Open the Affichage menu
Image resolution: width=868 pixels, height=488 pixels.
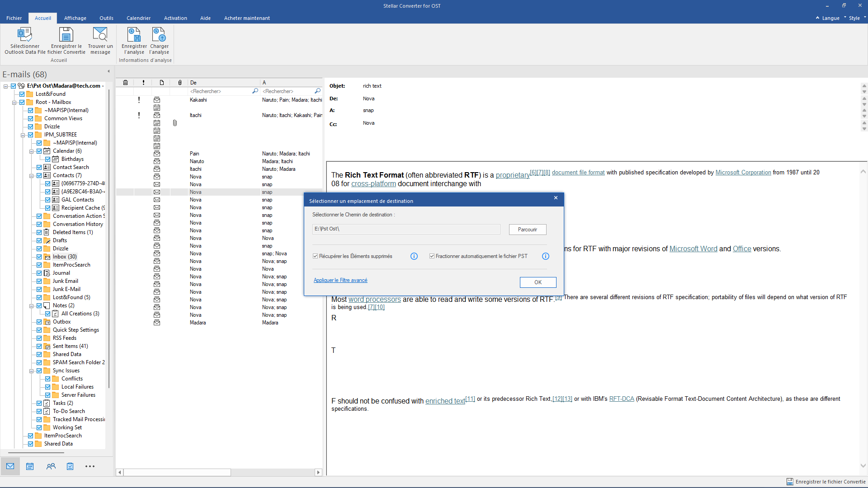coord(75,18)
